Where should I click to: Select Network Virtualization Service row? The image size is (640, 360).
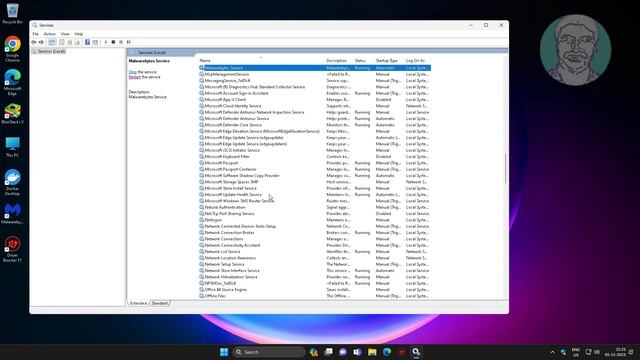click(315, 277)
